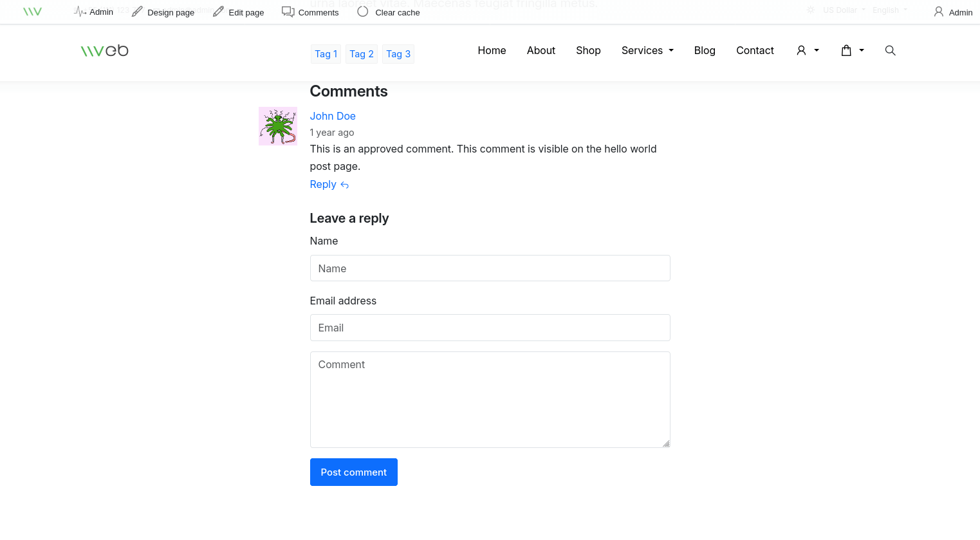Expand the Services dropdown menu
This screenshot has height=540, width=980.
pos(647,50)
